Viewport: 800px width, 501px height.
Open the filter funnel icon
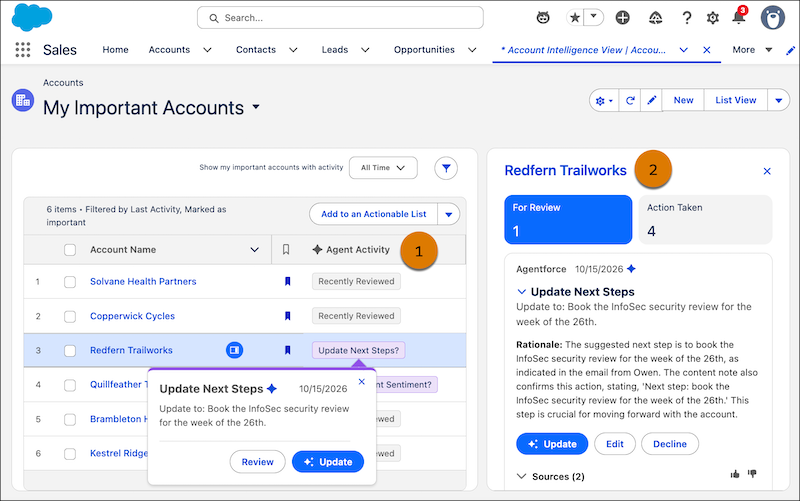point(446,168)
